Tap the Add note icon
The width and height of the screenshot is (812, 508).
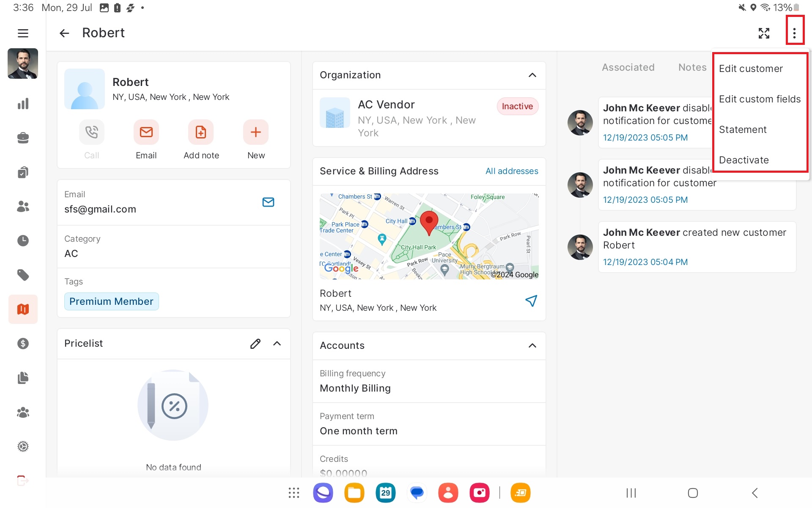[201, 133]
